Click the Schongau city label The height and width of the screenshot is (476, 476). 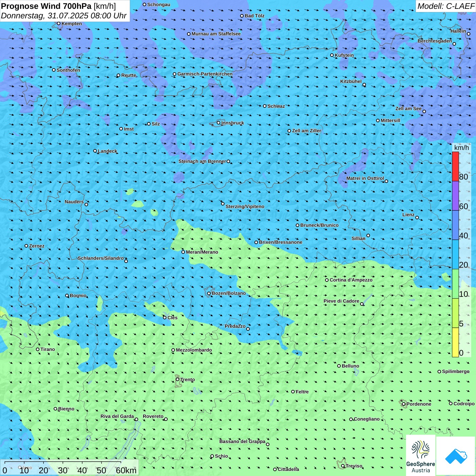pos(159,4)
